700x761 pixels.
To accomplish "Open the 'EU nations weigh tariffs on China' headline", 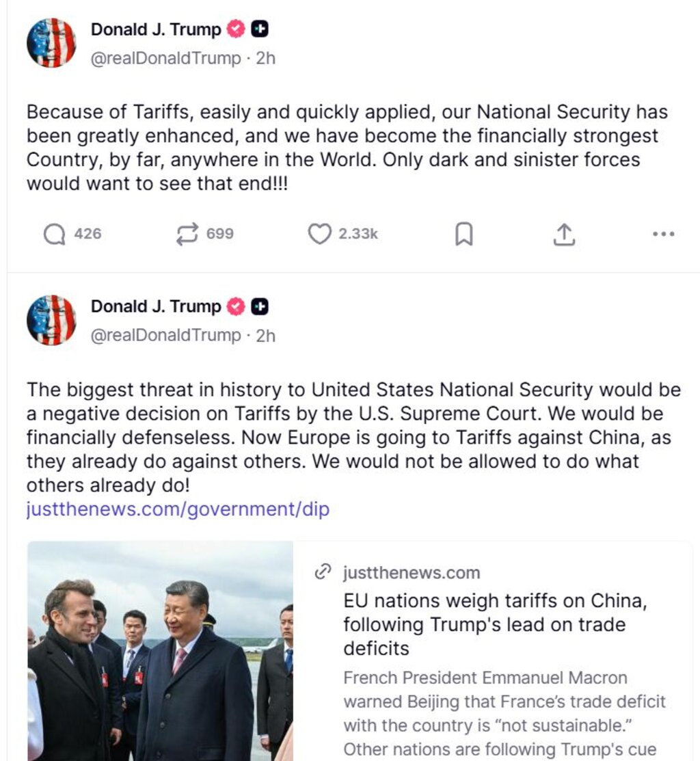I will coord(495,624).
